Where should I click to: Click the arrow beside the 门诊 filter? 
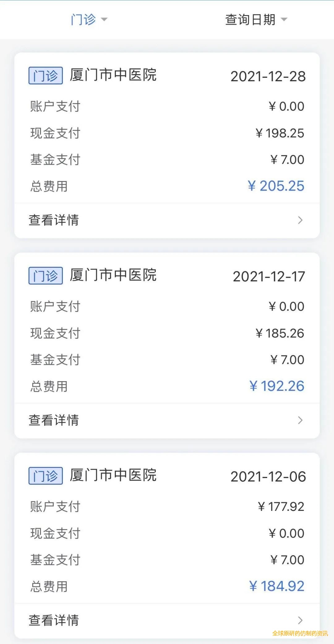point(104,20)
